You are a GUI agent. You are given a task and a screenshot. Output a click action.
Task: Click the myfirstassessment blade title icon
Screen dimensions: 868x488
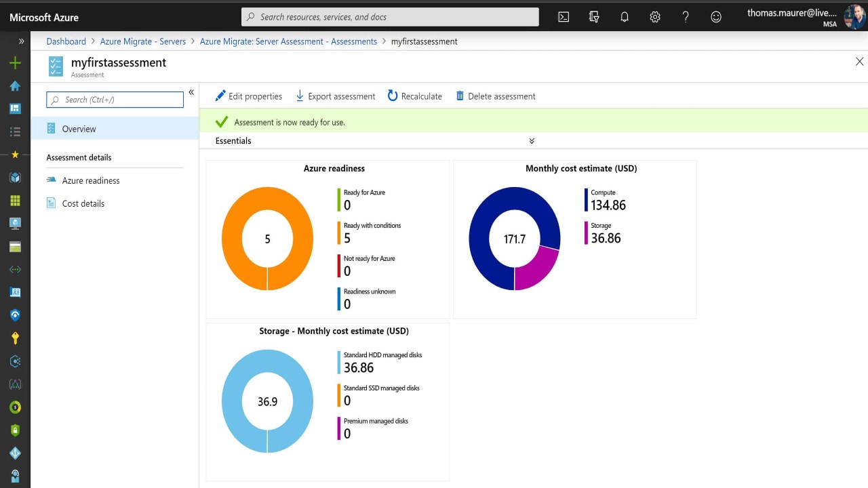coord(56,66)
